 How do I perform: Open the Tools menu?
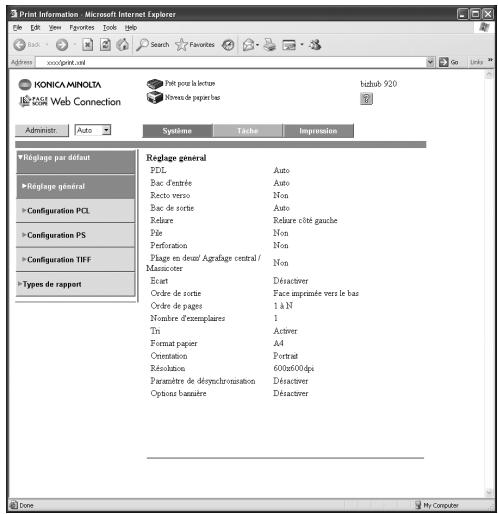click(x=110, y=28)
